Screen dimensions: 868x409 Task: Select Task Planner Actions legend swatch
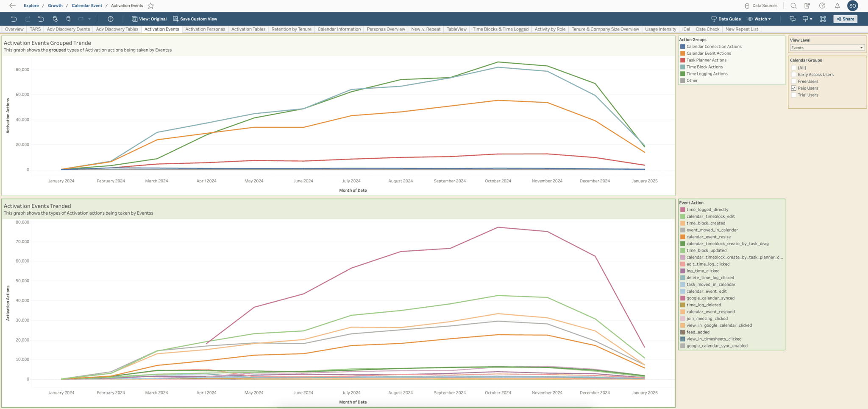click(682, 60)
